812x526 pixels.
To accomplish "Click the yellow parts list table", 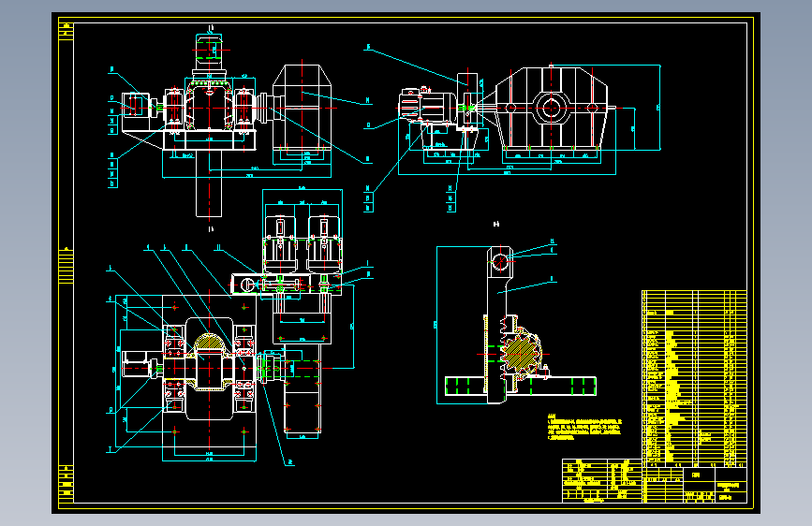I will [x=694, y=377].
